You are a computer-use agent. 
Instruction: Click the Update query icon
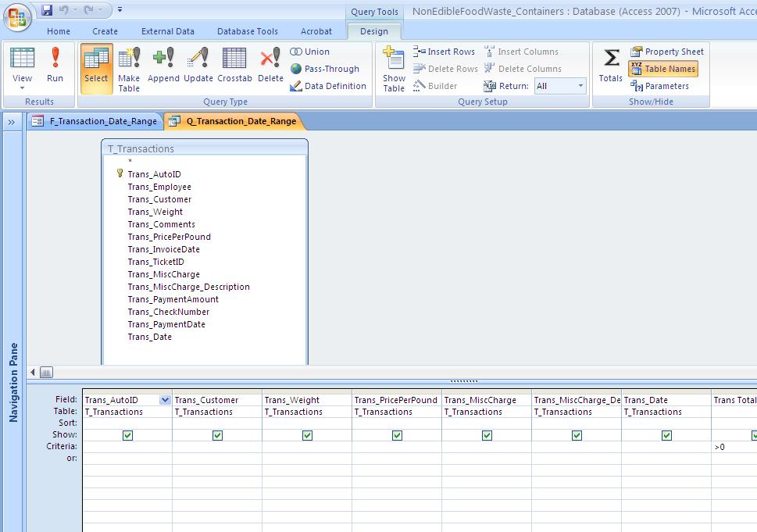pos(198,66)
